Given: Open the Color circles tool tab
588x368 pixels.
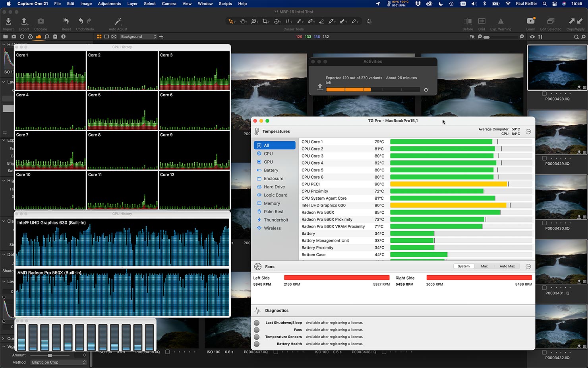Looking at the screenshot, I should (30, 37).
